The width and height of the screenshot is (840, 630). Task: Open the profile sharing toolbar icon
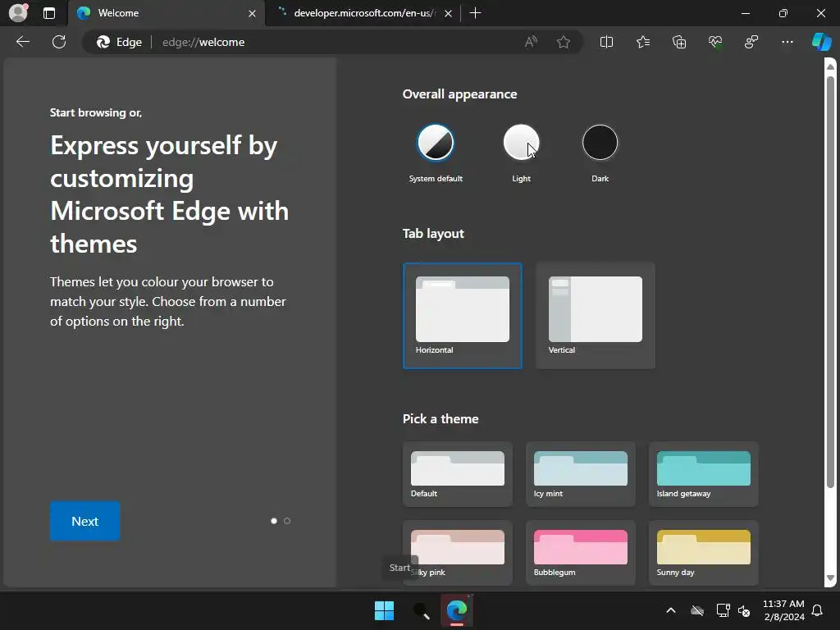tap(751, 42)
